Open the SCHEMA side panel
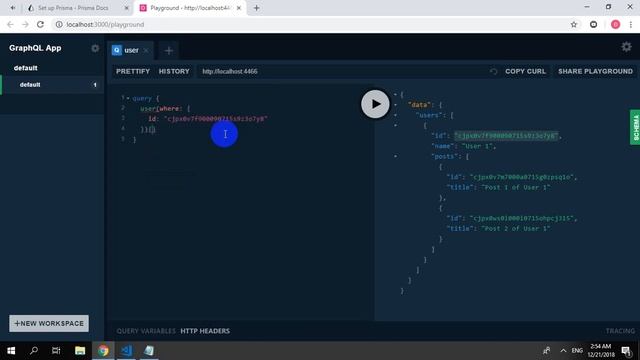This screenshot has width=640, height=360. pos(635,127)
